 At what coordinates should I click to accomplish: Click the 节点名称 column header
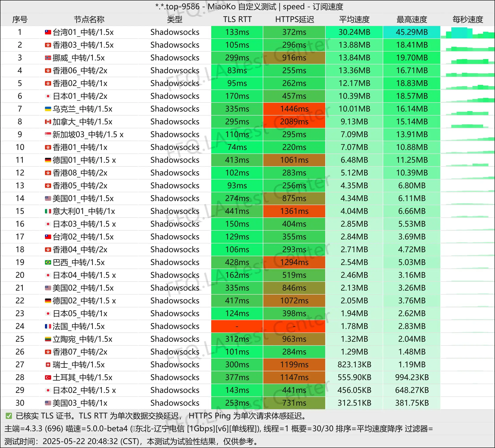click(x=89, y=19)
